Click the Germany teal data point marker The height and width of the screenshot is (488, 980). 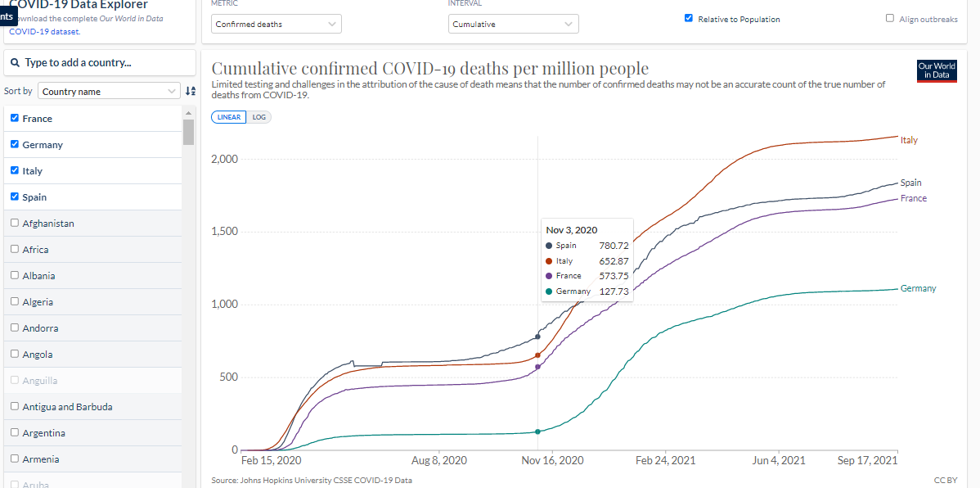tap(537, 432)
